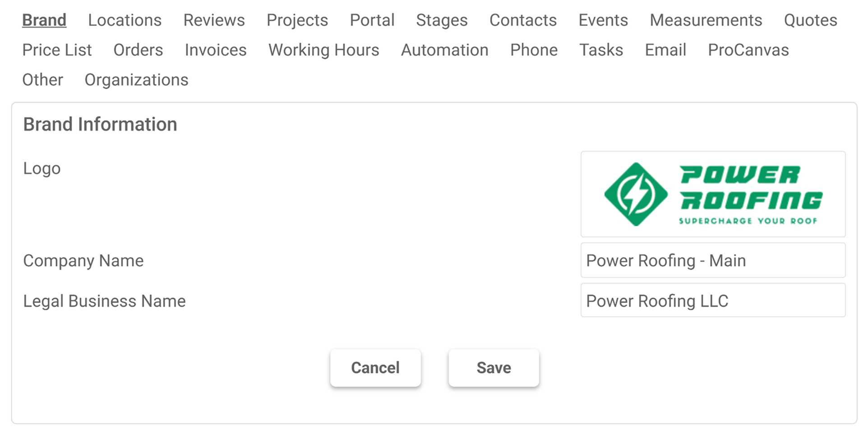This screenshot has width=868, height=435.
Task: Switch to the Automation tab
Action: coord(444,50)
